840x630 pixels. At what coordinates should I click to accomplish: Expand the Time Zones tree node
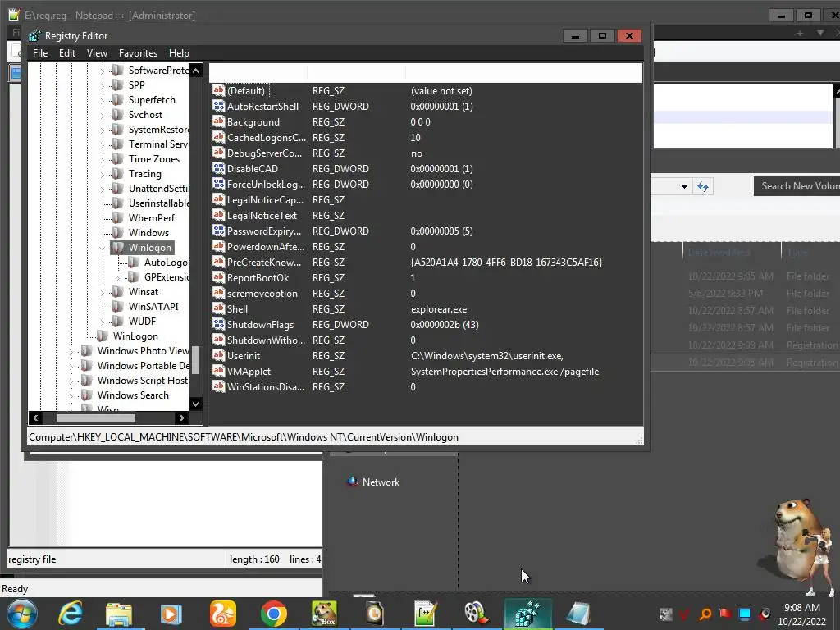click(103, 159)
